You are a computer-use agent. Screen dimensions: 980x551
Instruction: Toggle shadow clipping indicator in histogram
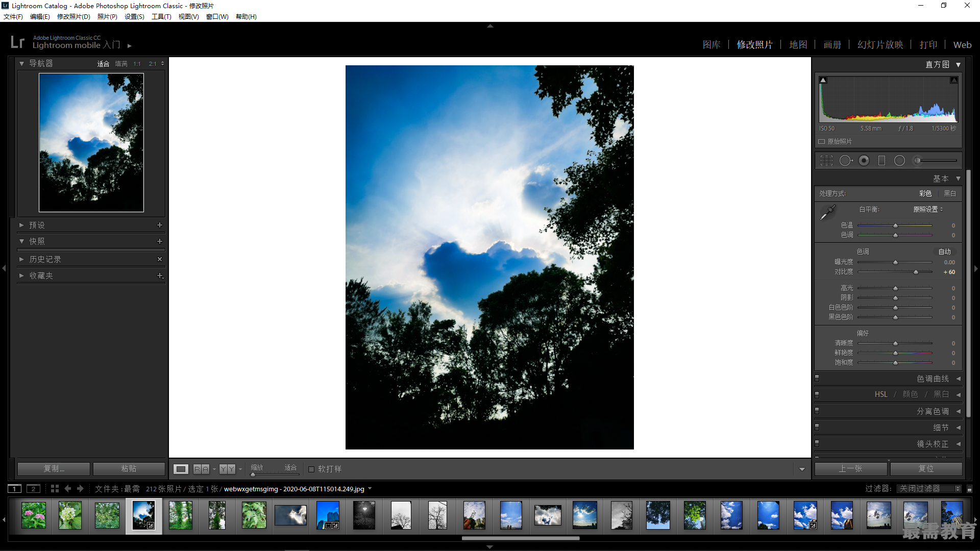[x=823, y=80]
